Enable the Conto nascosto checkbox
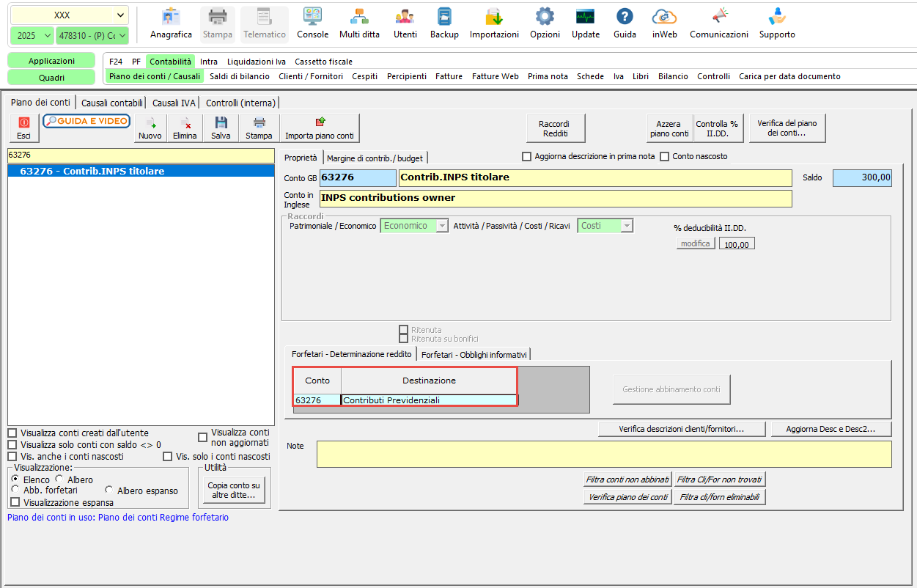917x588 pixels. (x=665, y=156)
